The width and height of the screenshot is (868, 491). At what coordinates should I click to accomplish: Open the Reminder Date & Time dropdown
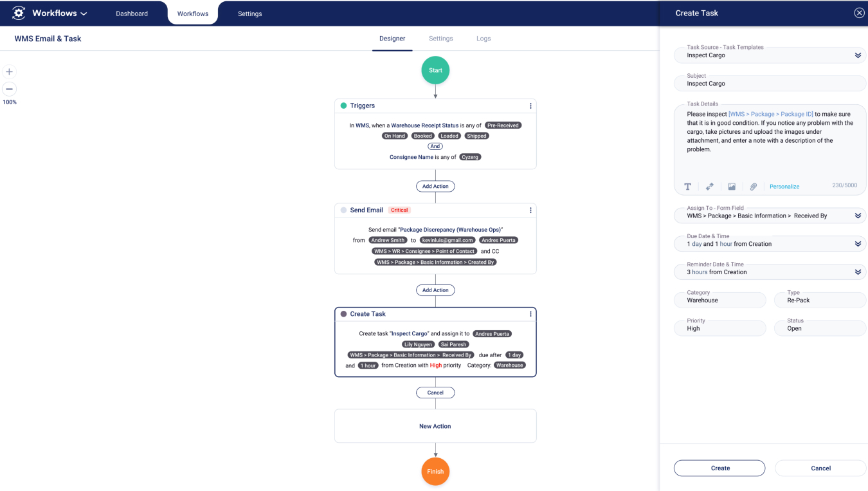click(x=858, y=272)
